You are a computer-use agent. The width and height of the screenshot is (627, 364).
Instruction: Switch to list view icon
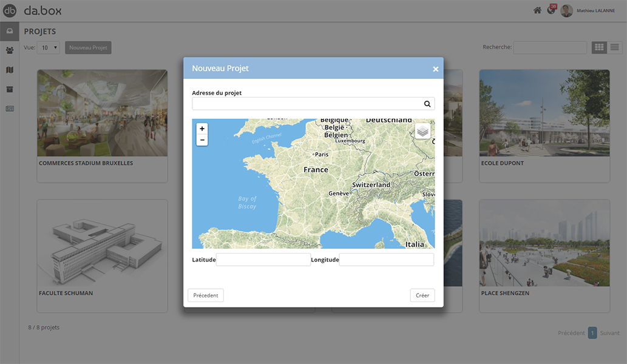615,47
